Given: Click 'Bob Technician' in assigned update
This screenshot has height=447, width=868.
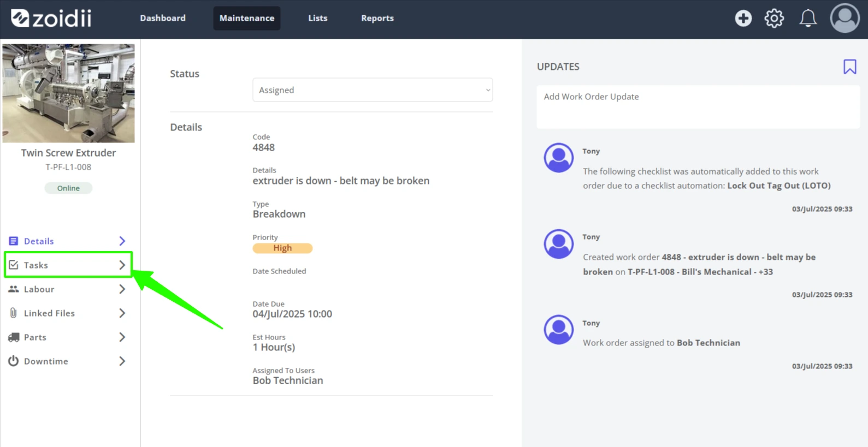Looking at the screenshot, I should [x=708, y=343].
